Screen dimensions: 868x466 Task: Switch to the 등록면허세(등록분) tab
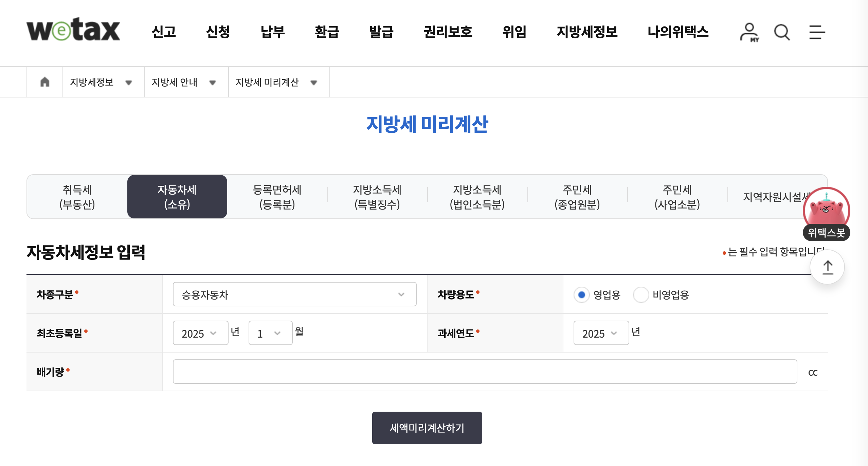coord(277,197)
